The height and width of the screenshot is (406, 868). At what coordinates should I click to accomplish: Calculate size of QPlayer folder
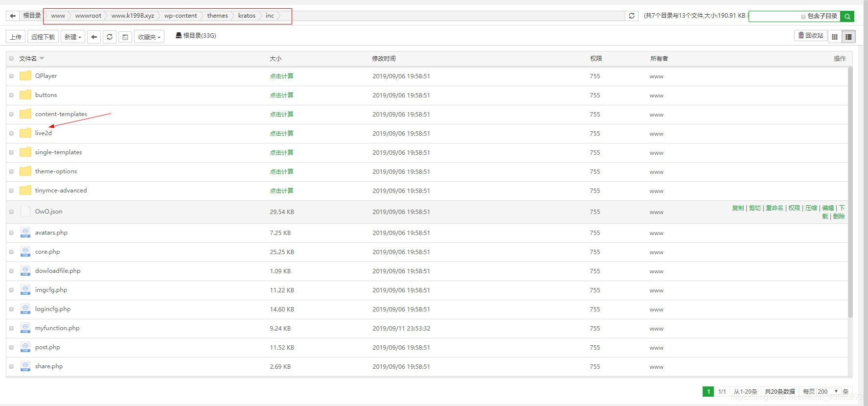point(281,76)
